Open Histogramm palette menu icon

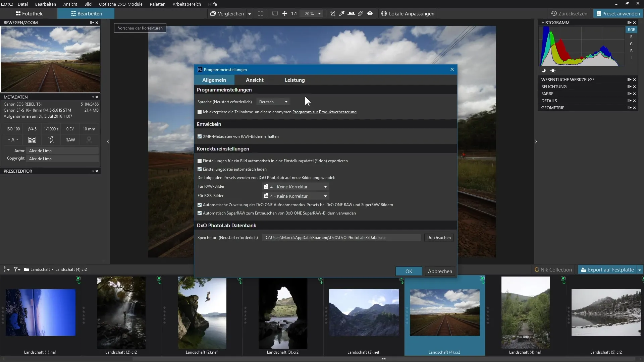point(630,22)
